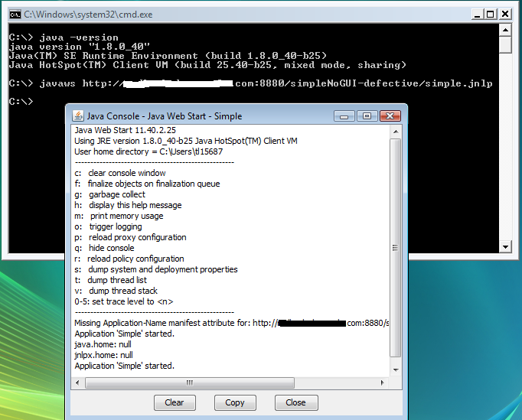Click the Java coffee cup icon in Java Console title bar
522x420 pixels.
78,116
